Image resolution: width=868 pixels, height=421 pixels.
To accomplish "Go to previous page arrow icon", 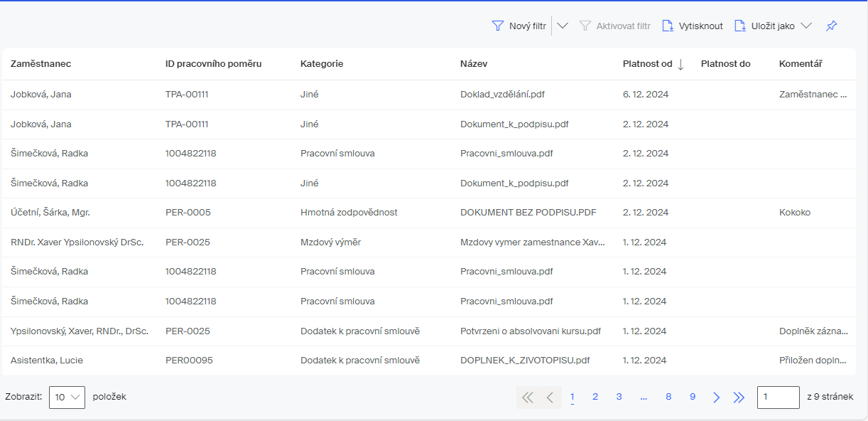I will pyautogui.click(x=550, y=398).
